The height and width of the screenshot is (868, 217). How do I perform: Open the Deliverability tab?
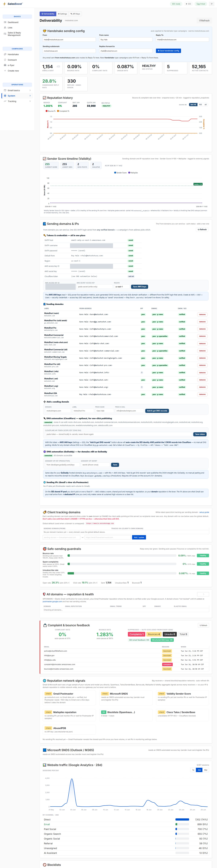click(x=48, y=14)
